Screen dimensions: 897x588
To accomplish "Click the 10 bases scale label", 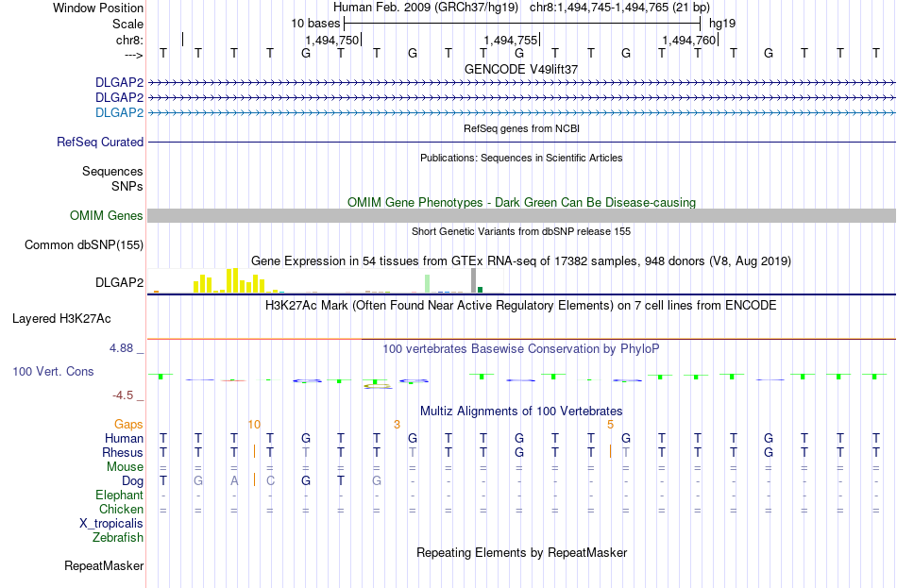I will pyautogui.click(x=315, y=24).
